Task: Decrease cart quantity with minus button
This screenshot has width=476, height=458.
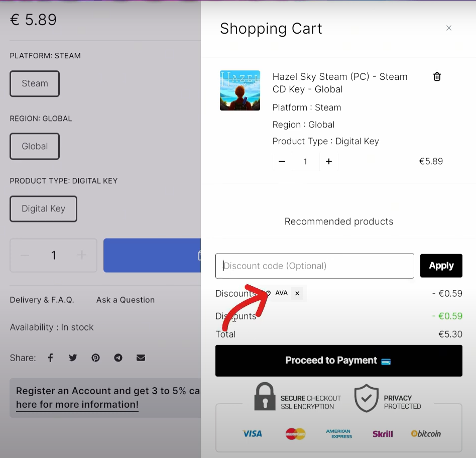Action: 282,161
